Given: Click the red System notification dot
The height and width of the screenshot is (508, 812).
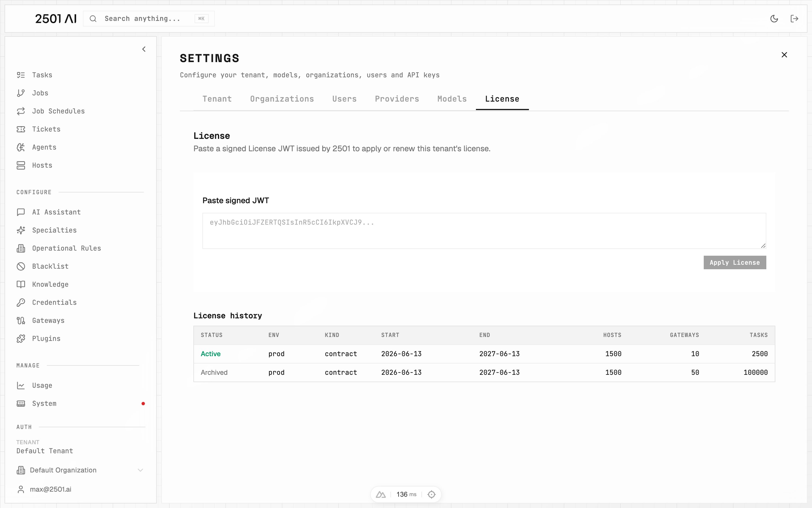Looking at the screenshot, I should (x=143, y=404).
